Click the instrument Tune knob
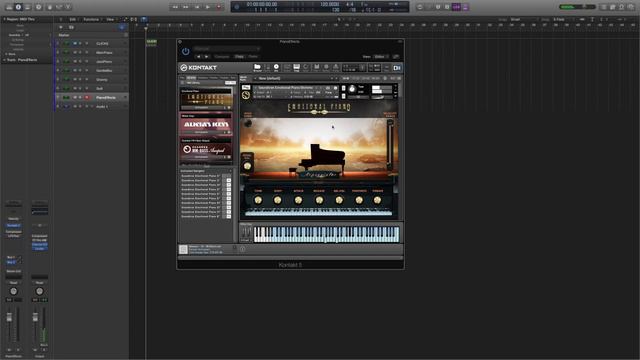This screenshot has height=360, width=640. (352, 89)
